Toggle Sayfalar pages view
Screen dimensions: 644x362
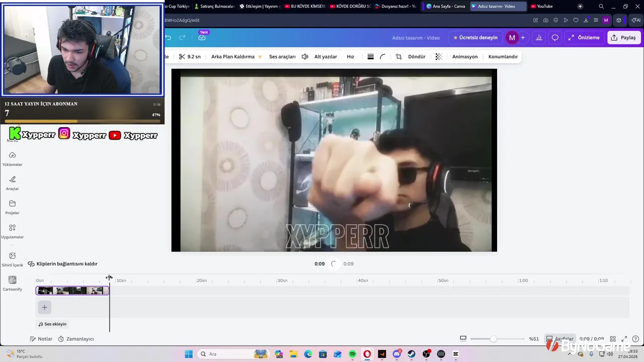click(560, 339)
